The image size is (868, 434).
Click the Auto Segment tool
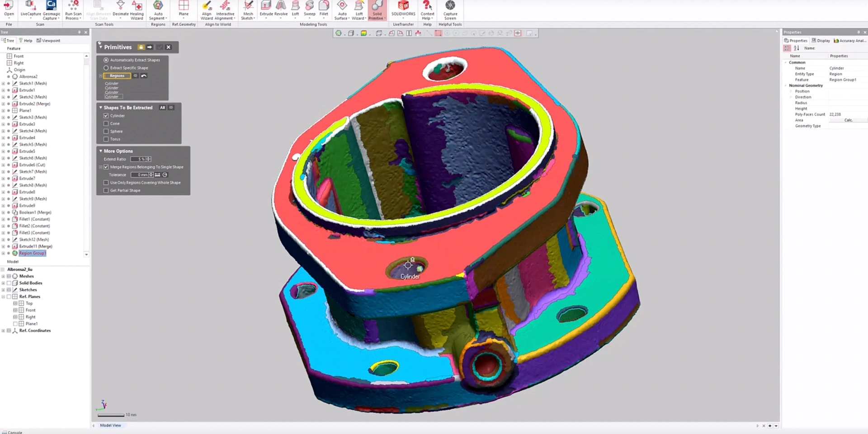[158, 10]
